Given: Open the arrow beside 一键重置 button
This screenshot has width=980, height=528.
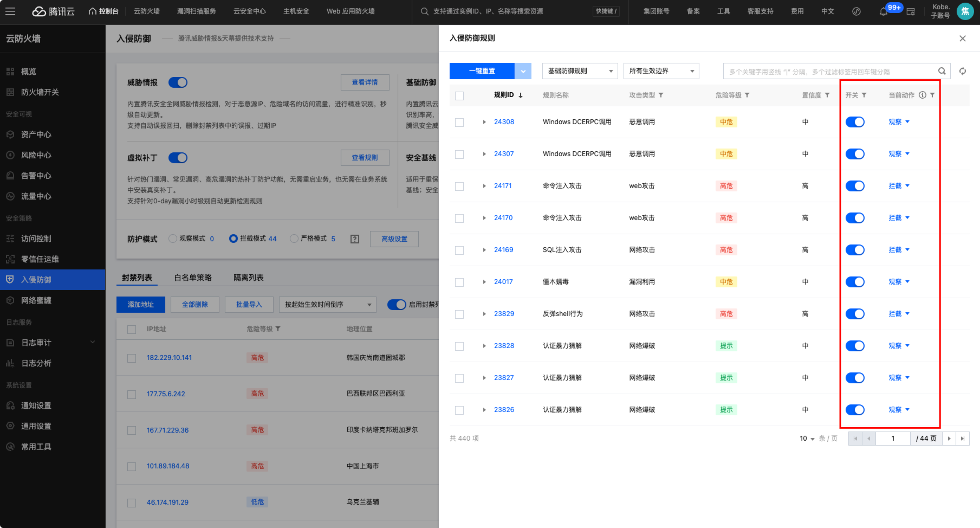Looking at the screenshot, I should (523, 71).
